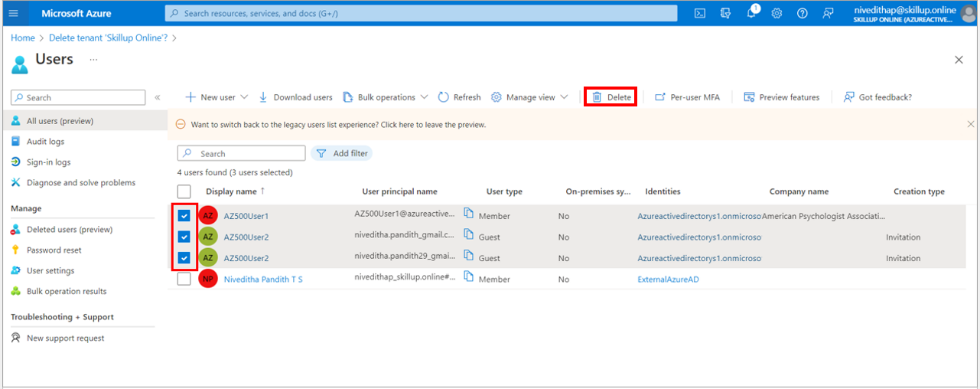Open Cloud Shell from top bar
The height and width of the screenshot is (389, 980).
699,13
